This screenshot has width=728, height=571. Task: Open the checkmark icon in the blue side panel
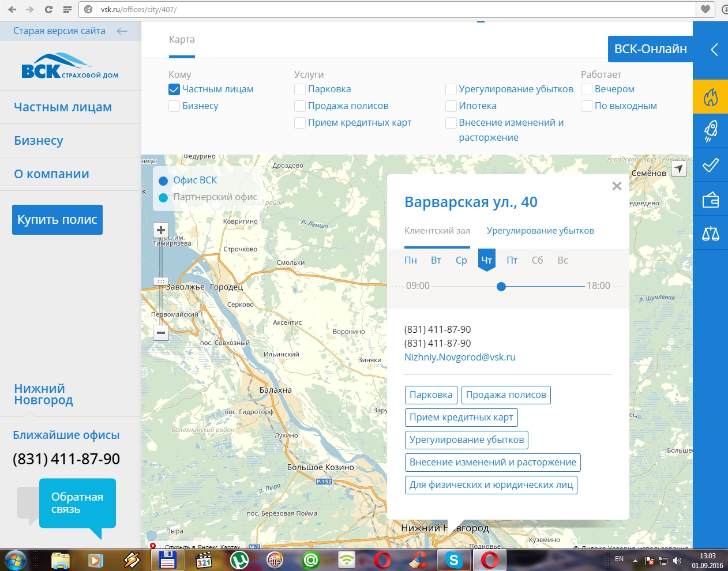pos(710,166)
